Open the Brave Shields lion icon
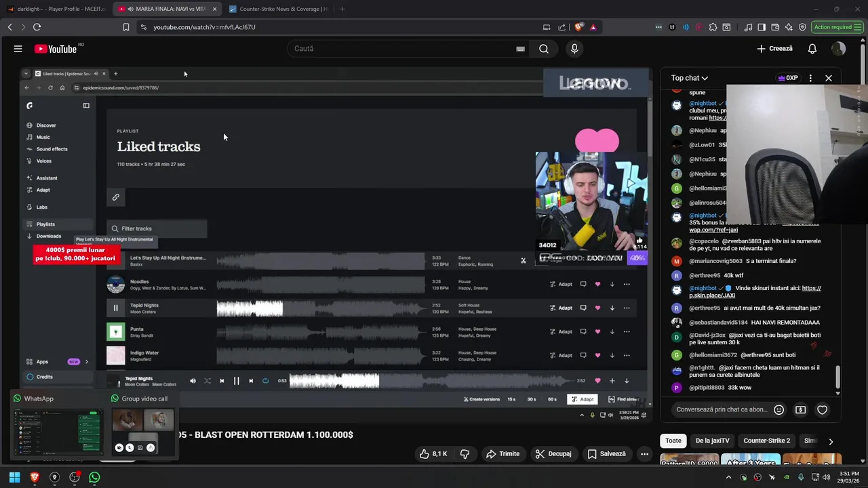Image resolution: width=868 pixels, height=488 pixels. coord(578,27)
